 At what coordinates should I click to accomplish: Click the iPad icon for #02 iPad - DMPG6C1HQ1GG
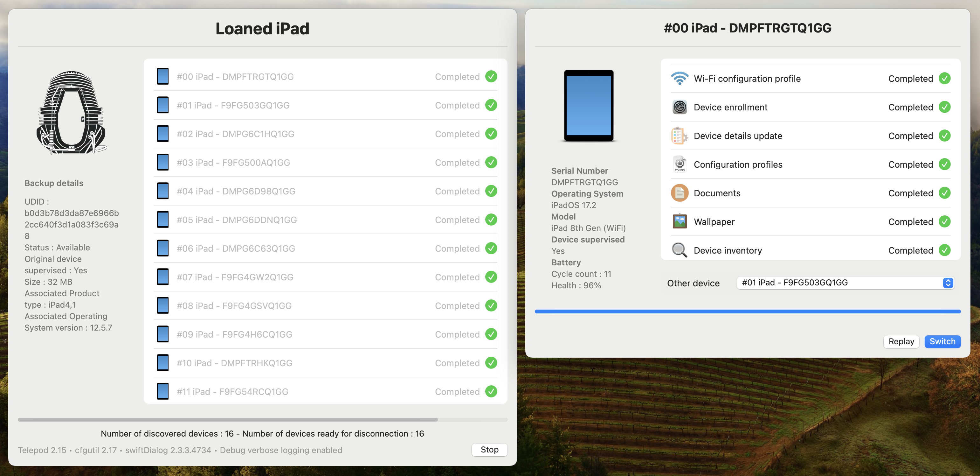[x=163, y=134]
